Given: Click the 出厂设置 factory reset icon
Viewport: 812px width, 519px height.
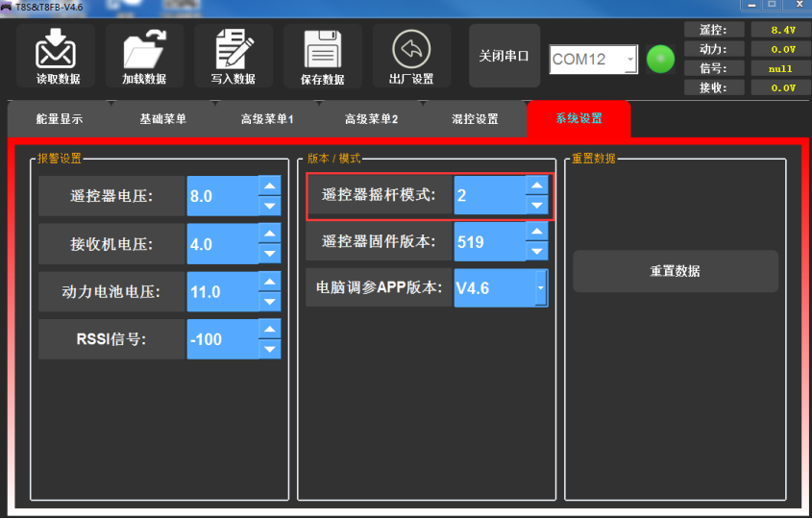Looking at the screenshot, I should point(411,49).
